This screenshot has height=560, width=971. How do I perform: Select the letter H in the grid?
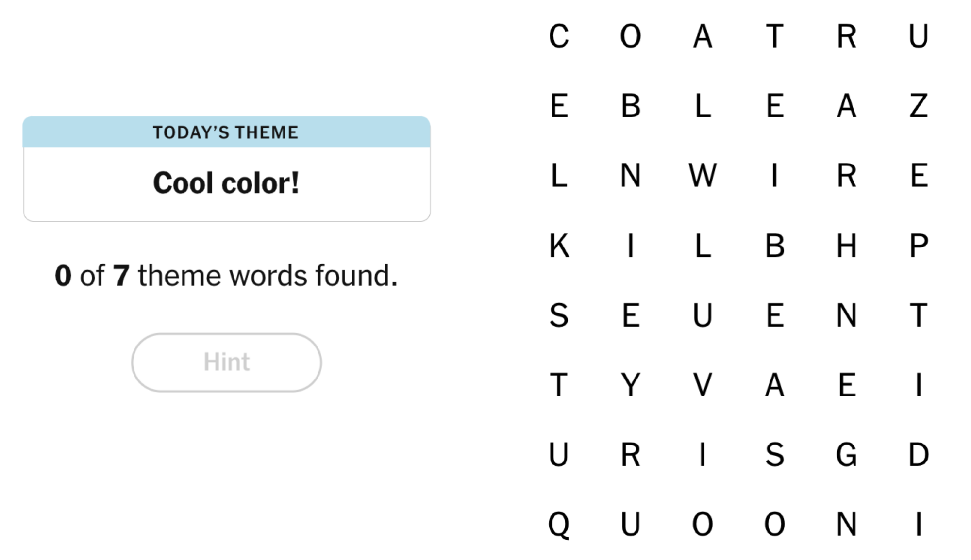(x=847, y=247)
